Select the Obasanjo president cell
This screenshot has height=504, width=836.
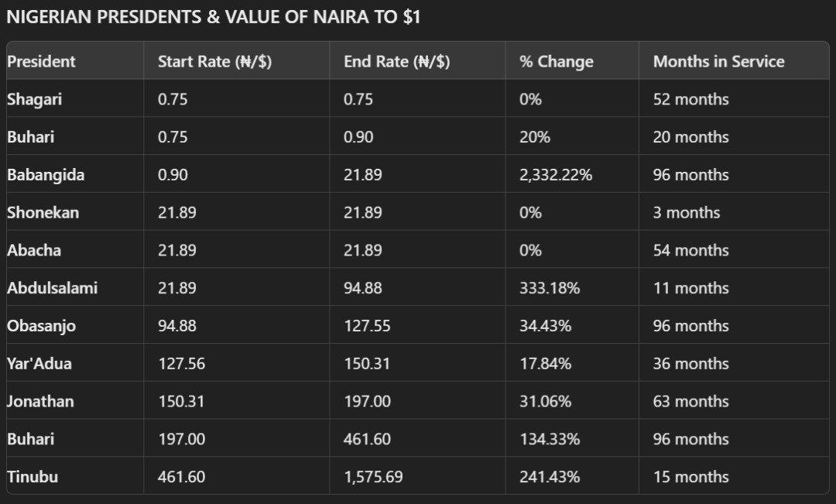click(x=42, y=326)
